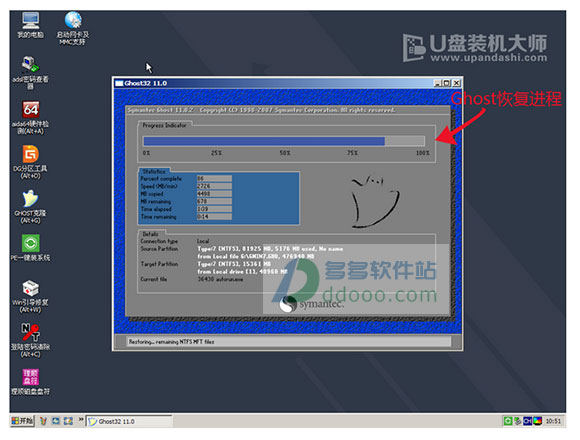
Task: Expand the quick launch chevron in taskbar
Action: pos(80,420)
